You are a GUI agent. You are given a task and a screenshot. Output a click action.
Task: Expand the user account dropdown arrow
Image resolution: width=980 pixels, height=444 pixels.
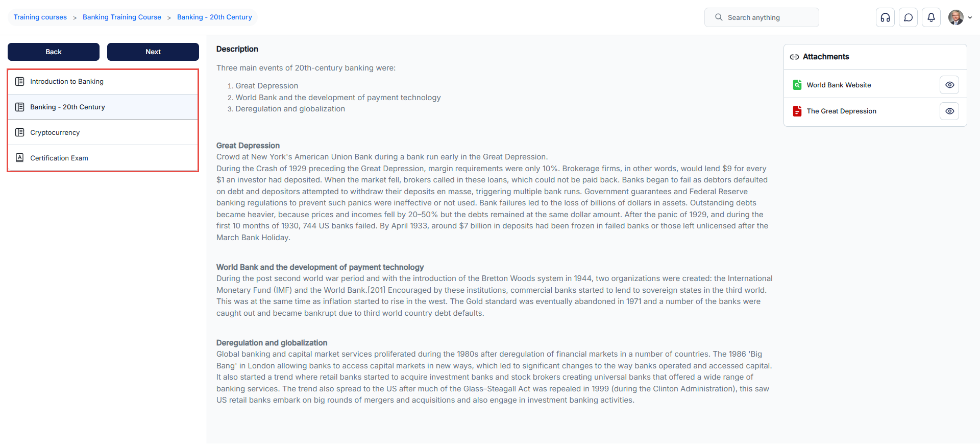pos(970,17)
